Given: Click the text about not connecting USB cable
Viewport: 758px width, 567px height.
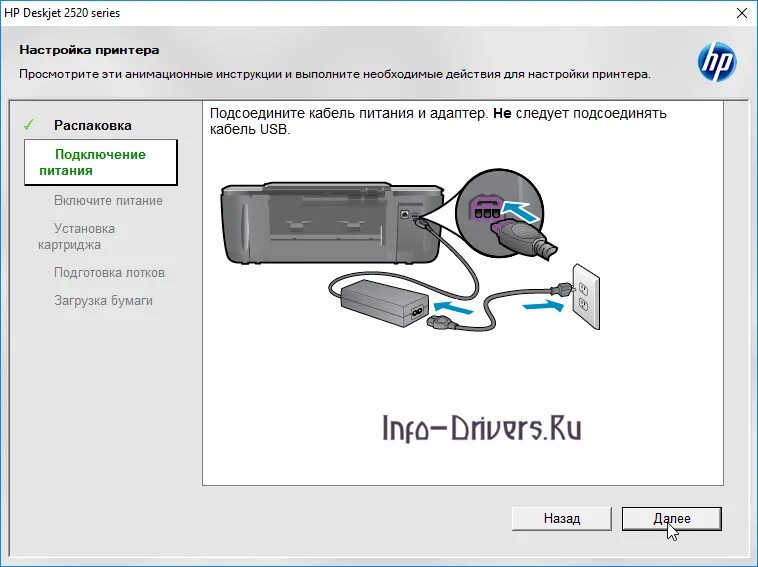Looking at the screenshot, I should pos(438,121).
